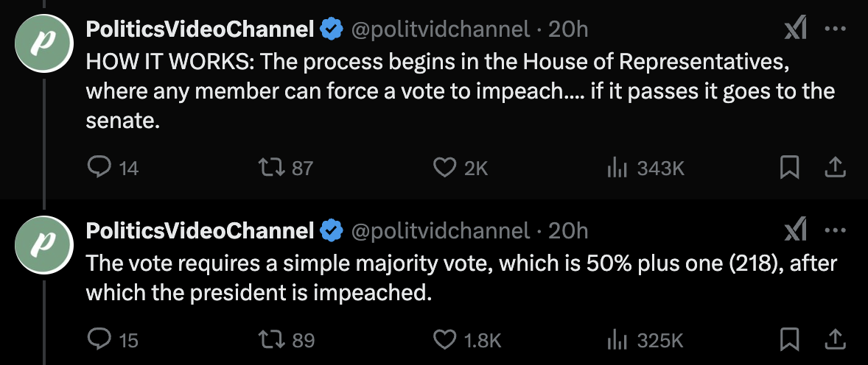
Task: Open @politvidchannel handle on first tweet
Action: tap(441, 29)
